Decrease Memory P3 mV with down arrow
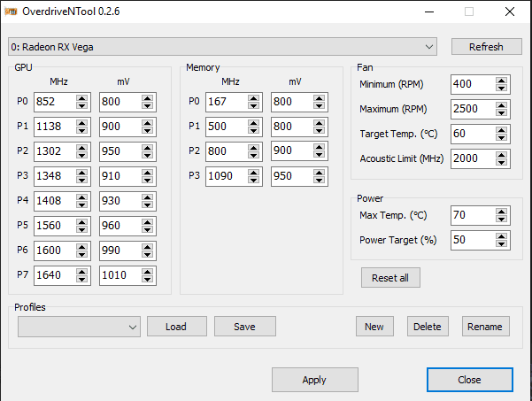This screenshot has height=401, width=532. point(319,180)
